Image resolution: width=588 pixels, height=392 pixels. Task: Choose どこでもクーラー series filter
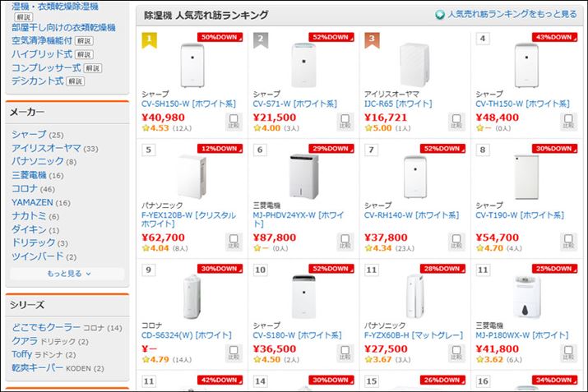click(45, 328)
